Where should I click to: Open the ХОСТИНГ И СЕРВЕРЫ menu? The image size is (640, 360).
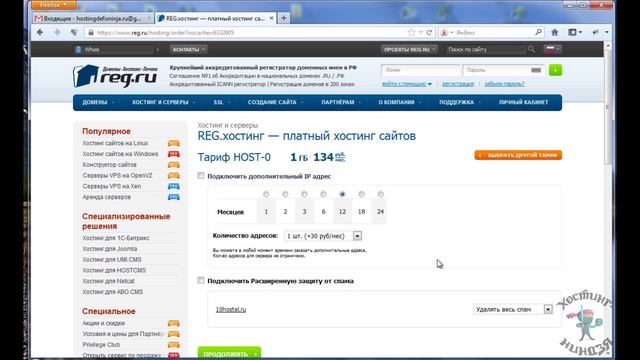163,102
